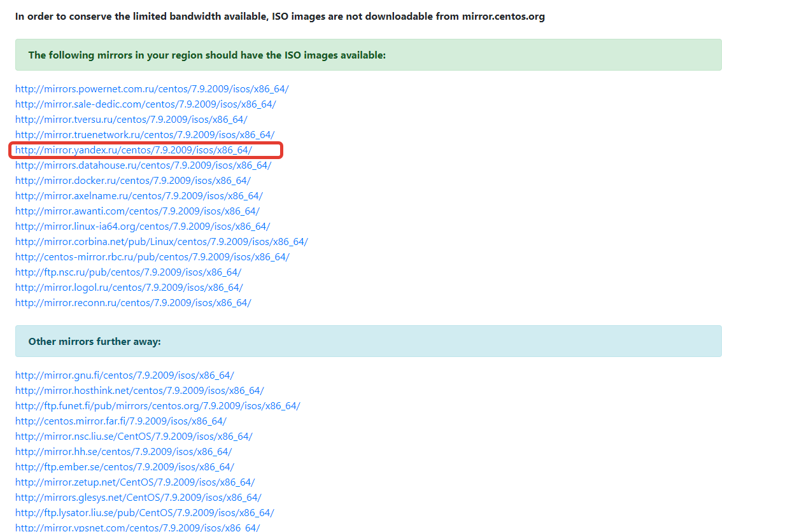Open the ftp.lysator.liu.se pub CentOS link

pos(145,512)
